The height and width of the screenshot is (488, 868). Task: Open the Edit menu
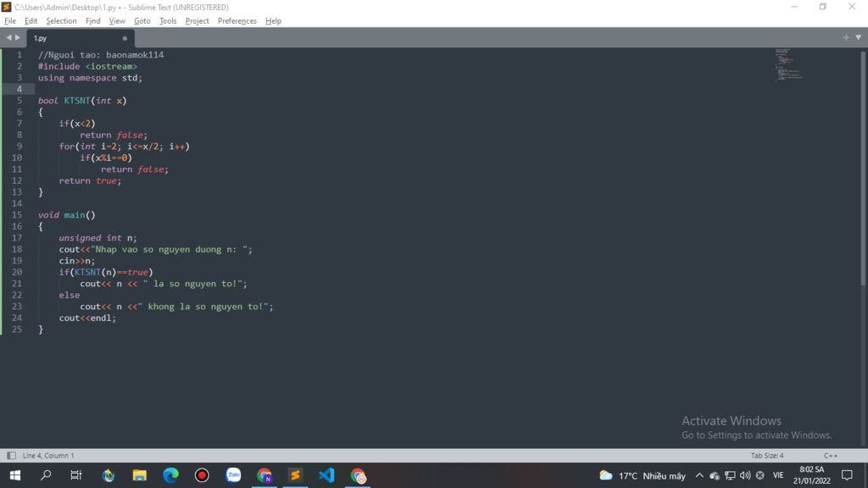pos(31,21)
